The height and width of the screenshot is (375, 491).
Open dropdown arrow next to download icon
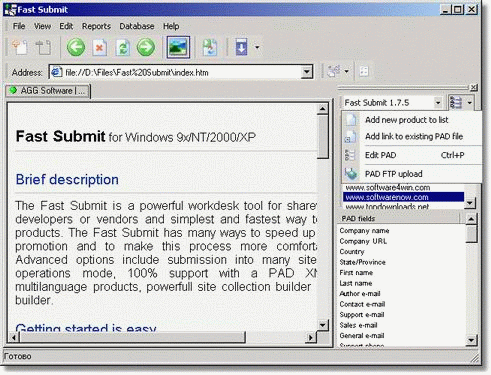click(257, 47)
